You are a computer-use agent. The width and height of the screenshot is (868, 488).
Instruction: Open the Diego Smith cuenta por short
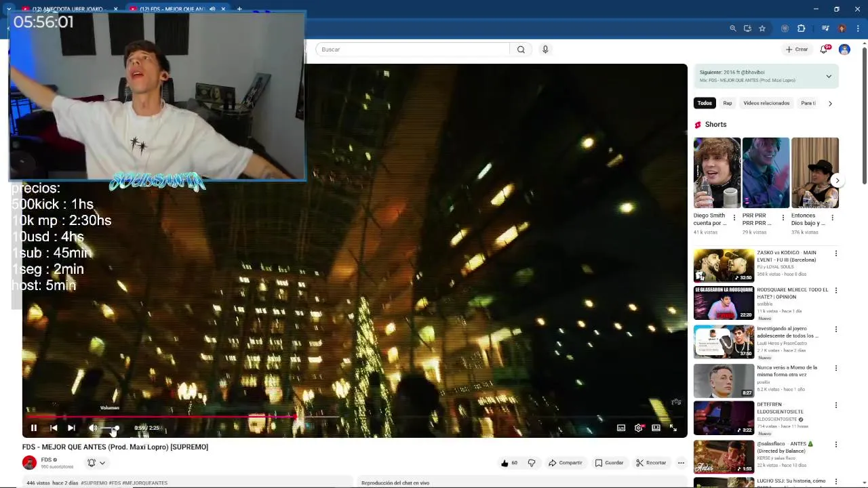[x=717, y=173]
